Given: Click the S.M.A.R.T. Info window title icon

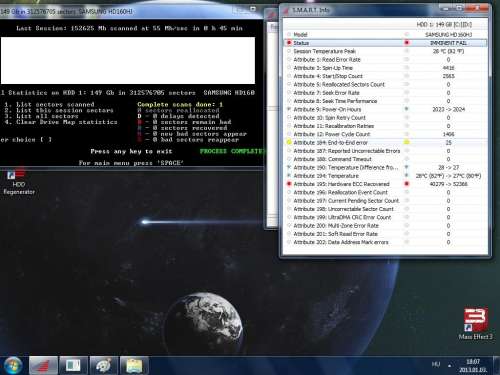Looking at the screenshot, I should (286, 10).
